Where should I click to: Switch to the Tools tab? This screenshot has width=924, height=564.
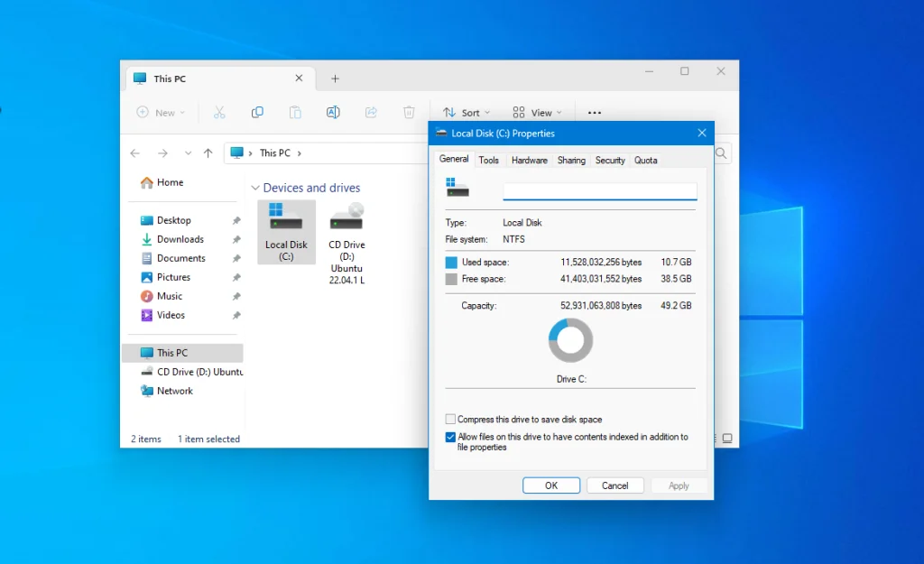coord(489,160)
